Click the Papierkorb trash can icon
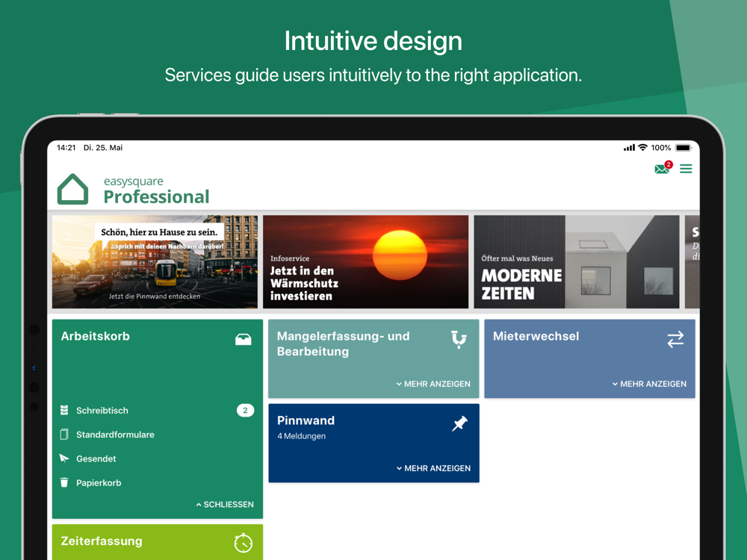Screen dimensions: 747x560 click(64, 482)
